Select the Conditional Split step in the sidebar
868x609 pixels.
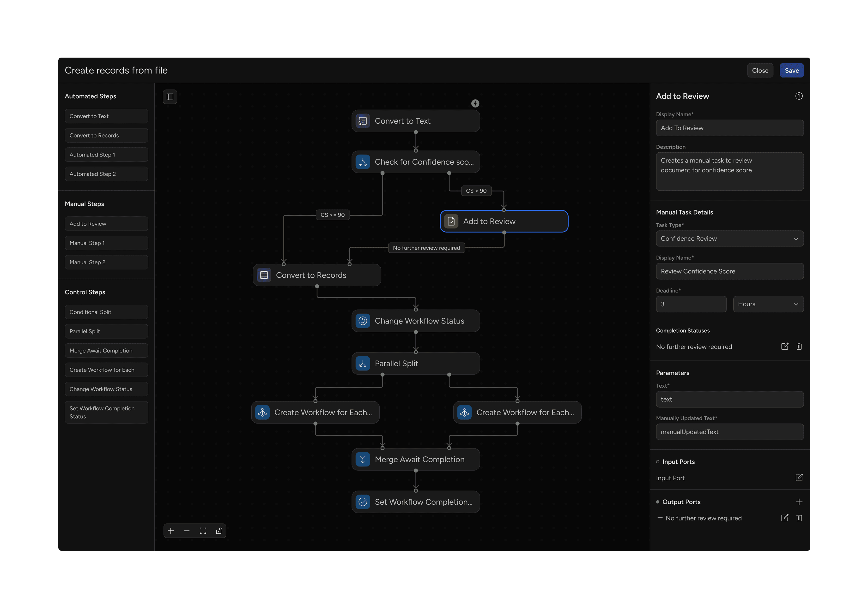[x=106, y=312]
